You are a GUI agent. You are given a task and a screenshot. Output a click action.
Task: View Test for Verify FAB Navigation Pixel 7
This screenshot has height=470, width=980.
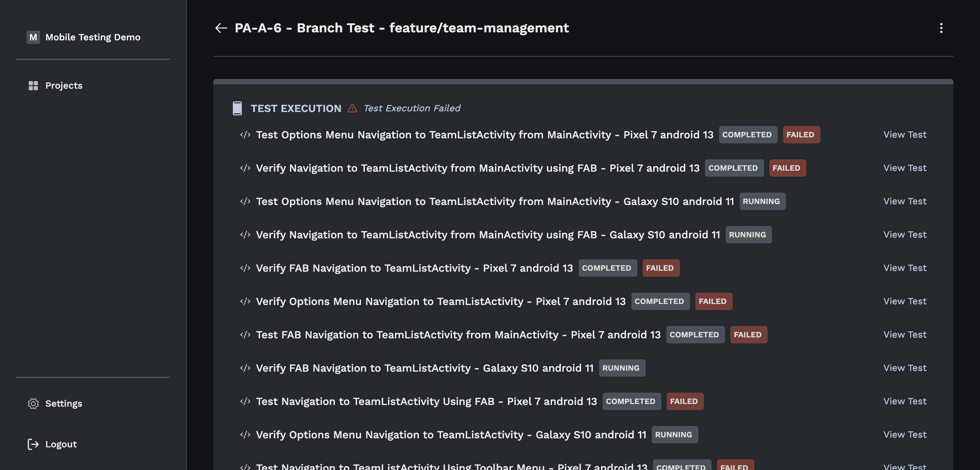pyautogui.click(x=905, y=268)
